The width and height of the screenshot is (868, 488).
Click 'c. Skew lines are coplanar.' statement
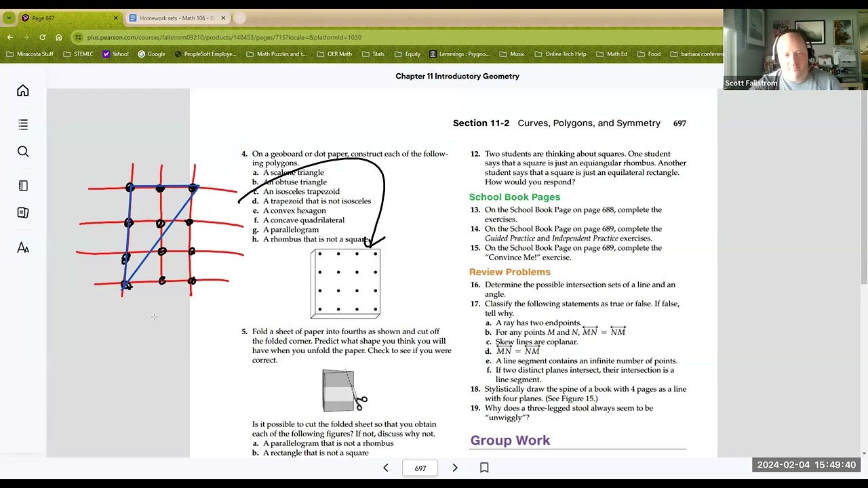[x=532, y=342]
